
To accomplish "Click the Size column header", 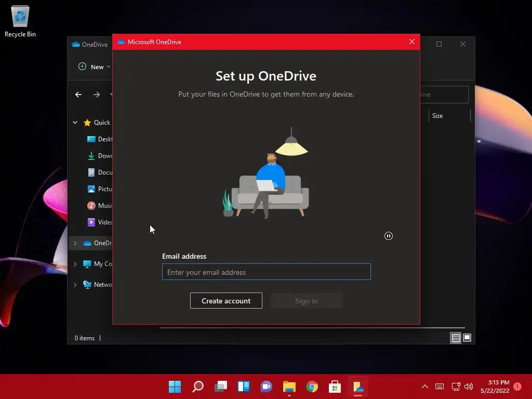I will [449, 116].
